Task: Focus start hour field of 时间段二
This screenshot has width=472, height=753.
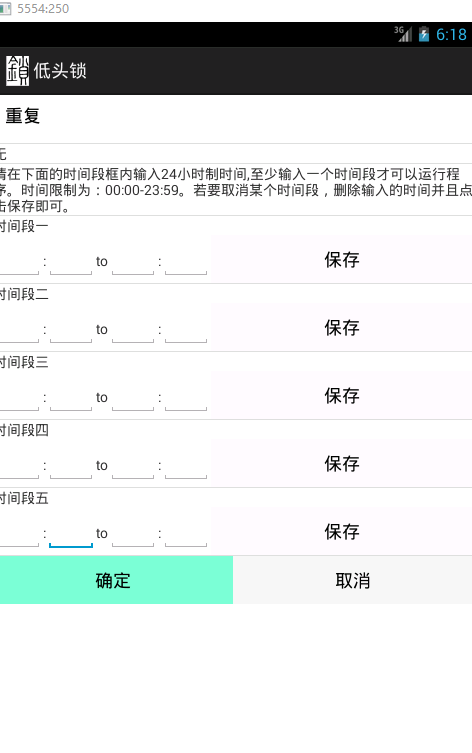Action: 19,329
